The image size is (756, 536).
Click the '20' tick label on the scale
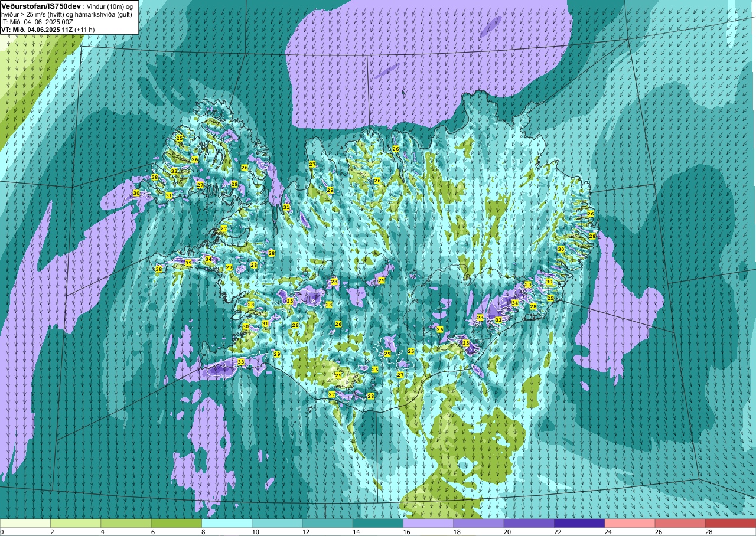coord(506,532)
